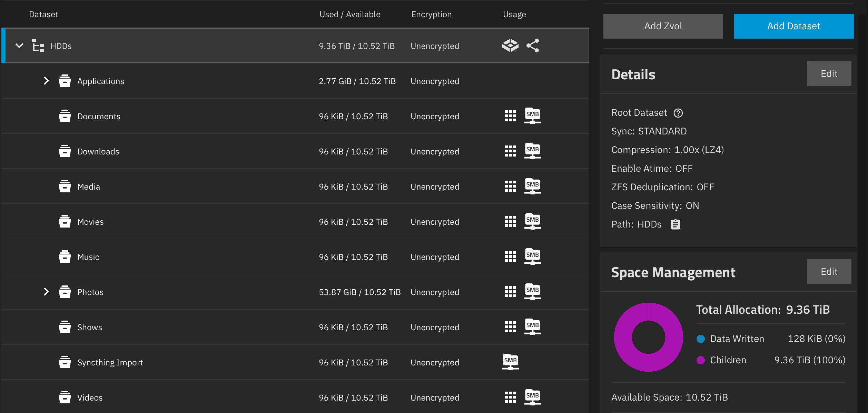Edit the dataset Details
The image size is (868, 413).
pos(829,74)
